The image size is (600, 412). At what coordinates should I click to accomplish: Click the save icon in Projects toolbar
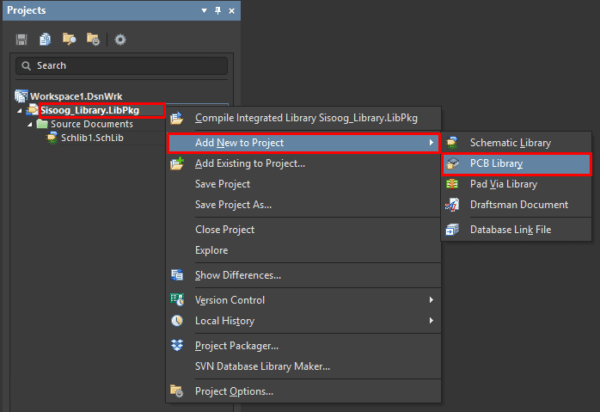click(x=21, y=39)
